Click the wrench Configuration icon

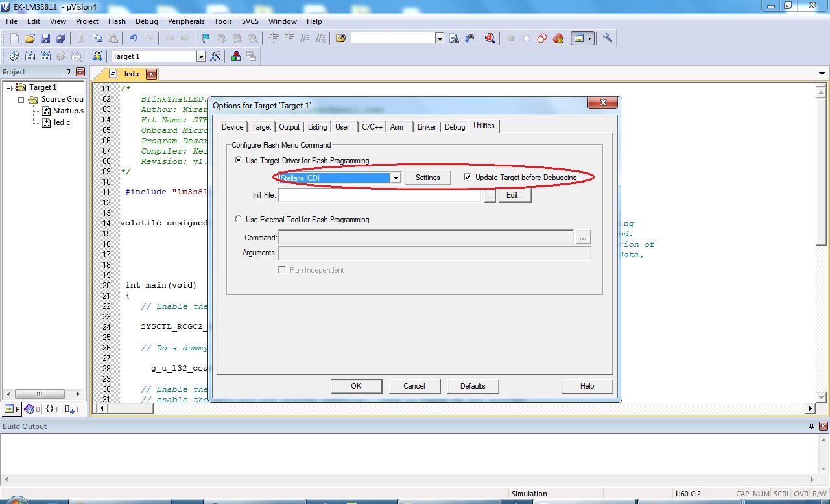click(608, 39)
